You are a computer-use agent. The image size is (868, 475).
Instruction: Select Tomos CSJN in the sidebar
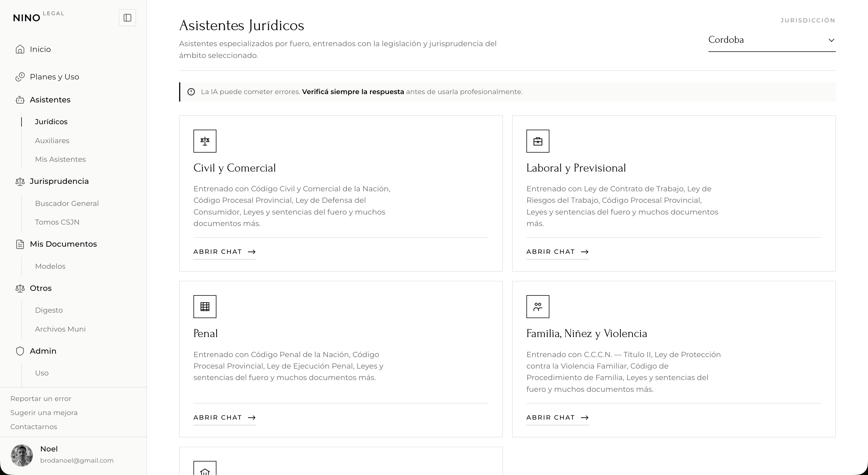tap(57, 222)
